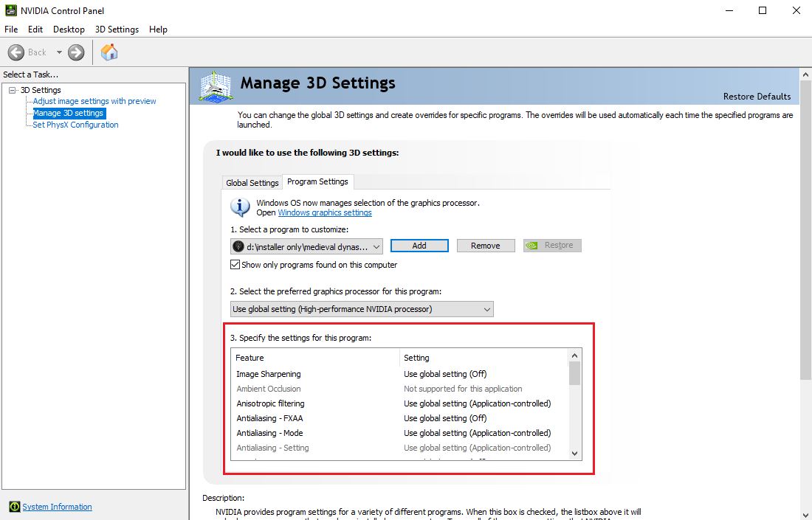Click the Add button
The image size is (812, 520).
[x=419, y=246]
